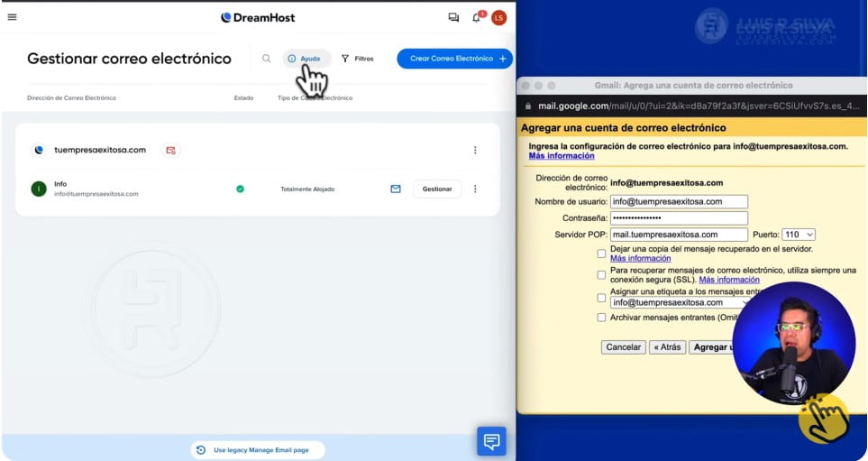
Task: Click Crear Correo Electrónico button
Action: [x=454, y=58]
